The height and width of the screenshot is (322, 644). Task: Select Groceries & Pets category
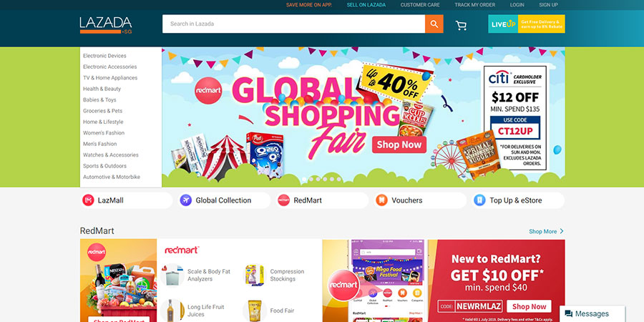(102, 111)
